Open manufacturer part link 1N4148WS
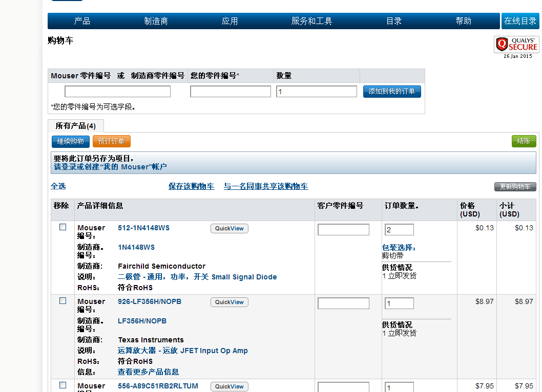The image size is (542, 392). pos(136,247)
